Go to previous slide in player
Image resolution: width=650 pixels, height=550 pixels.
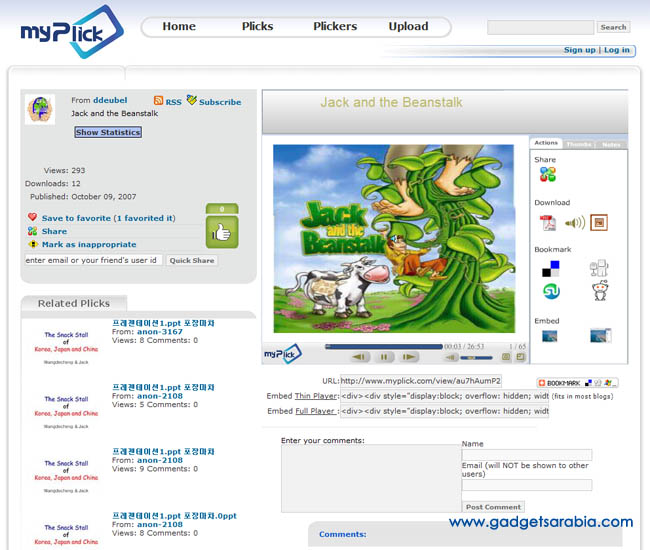(x=359, y=357)
